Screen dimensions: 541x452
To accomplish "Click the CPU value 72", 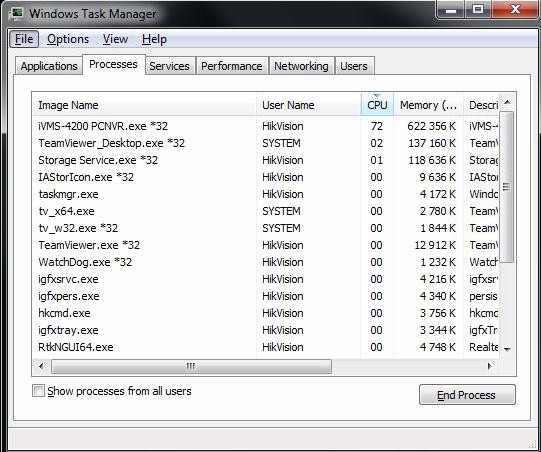I will [377, 126].
